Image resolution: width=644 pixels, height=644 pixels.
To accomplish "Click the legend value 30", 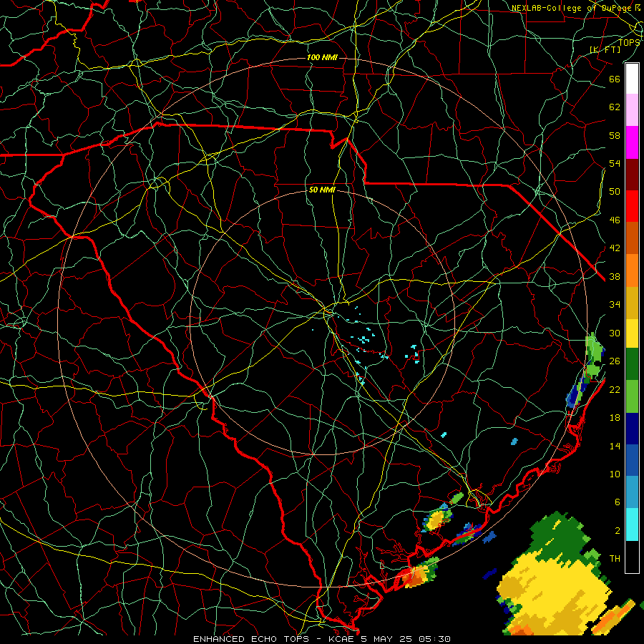I will tap(615, 333).
